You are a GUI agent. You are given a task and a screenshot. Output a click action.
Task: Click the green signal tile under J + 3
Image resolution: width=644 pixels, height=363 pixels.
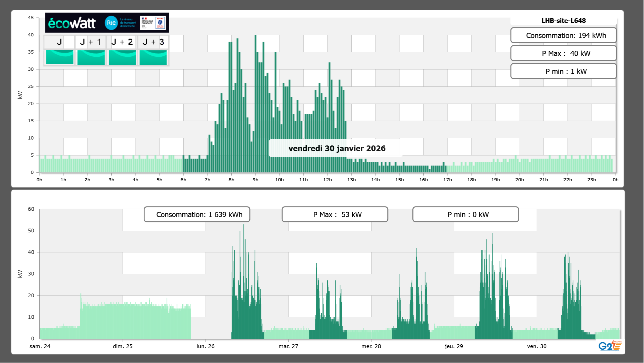click(153, 57)
